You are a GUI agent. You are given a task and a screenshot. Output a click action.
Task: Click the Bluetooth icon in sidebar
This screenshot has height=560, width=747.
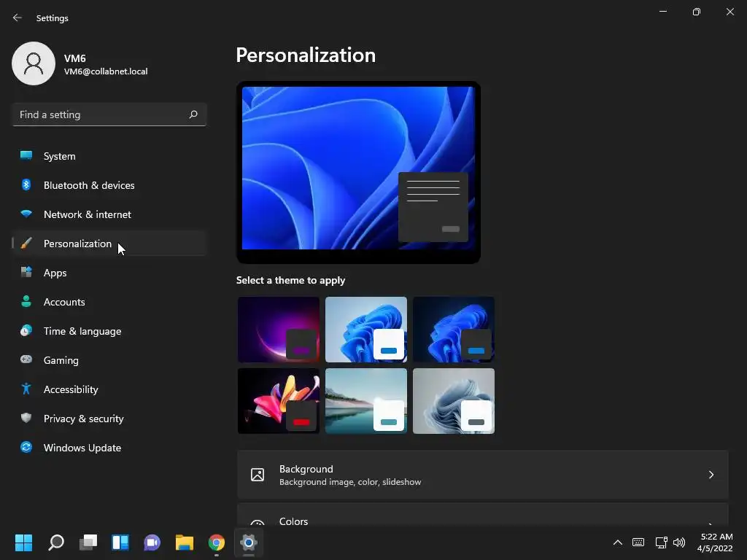(x=26, y=184)
